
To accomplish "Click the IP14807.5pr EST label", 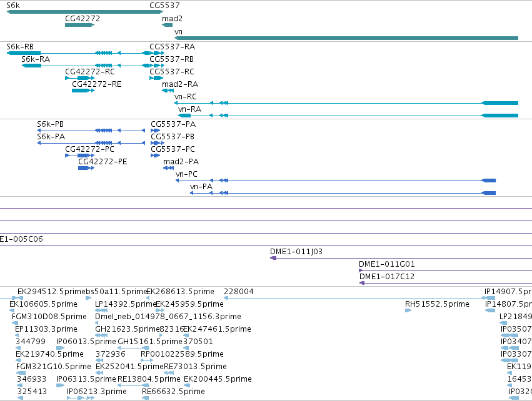I will click(x=509, y=304).
